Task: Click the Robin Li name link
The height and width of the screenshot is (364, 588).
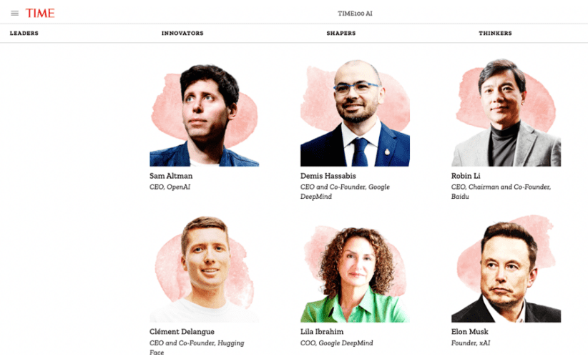Action: (x=466, y=176)
